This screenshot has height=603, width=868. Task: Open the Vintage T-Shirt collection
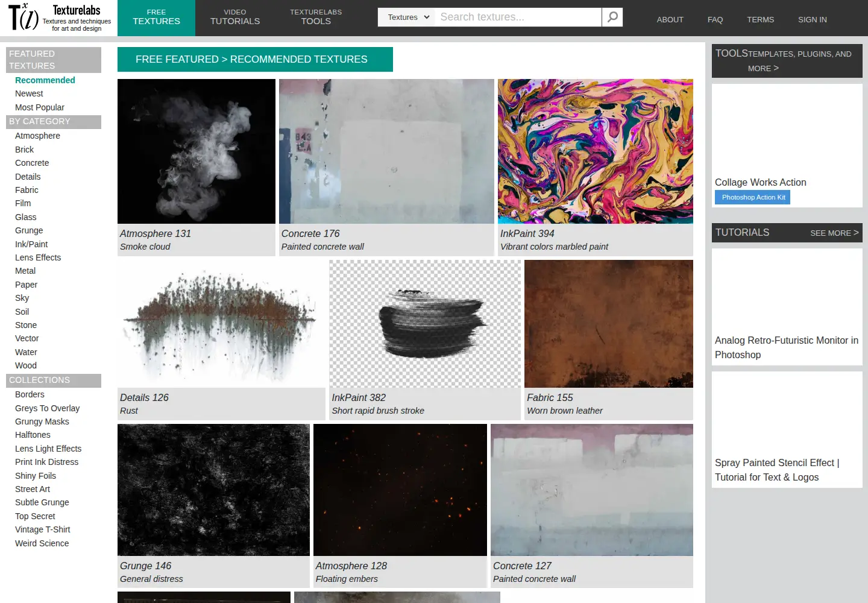coord(43,529)
